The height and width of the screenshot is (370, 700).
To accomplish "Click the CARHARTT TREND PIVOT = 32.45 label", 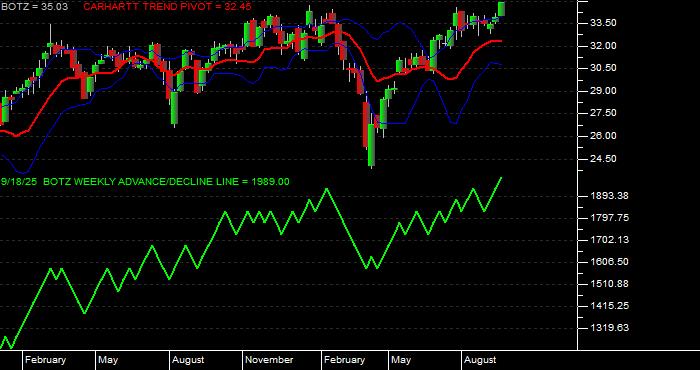I will (167, 7).
